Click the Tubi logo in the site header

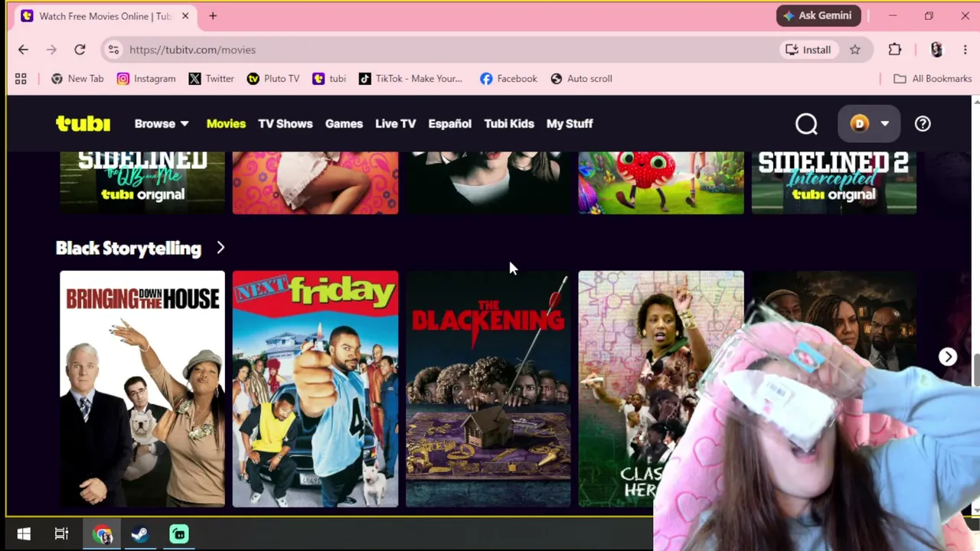[x=83, y=123]
